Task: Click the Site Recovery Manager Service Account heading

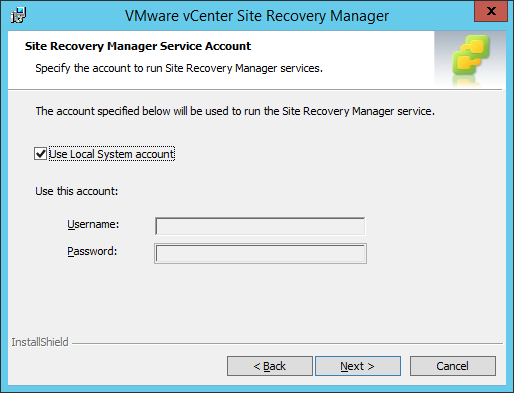Action: pos(138,46)
